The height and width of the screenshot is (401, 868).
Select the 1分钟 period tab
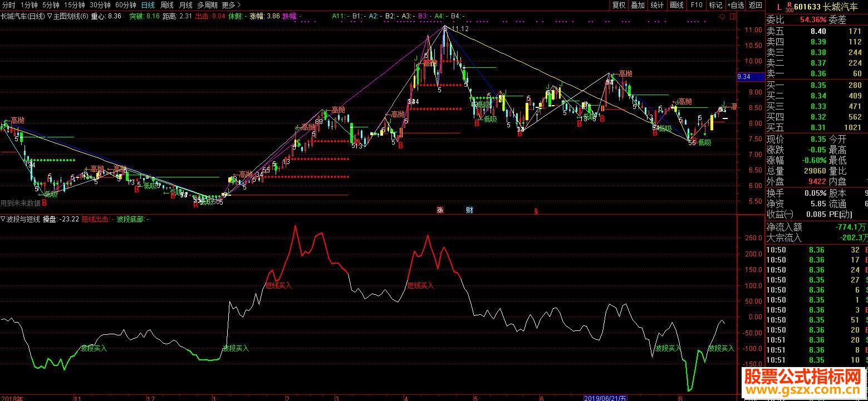28,5
